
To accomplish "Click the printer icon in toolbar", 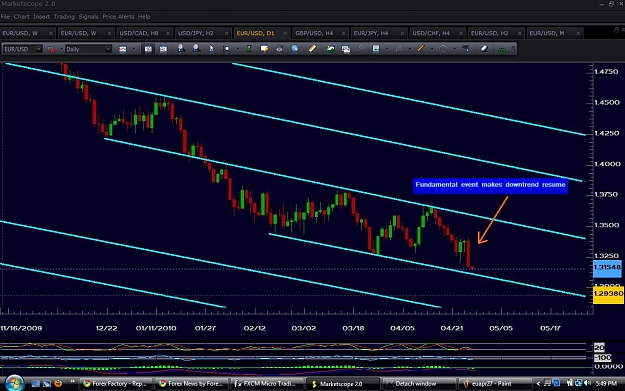I will tap(279, 49).
